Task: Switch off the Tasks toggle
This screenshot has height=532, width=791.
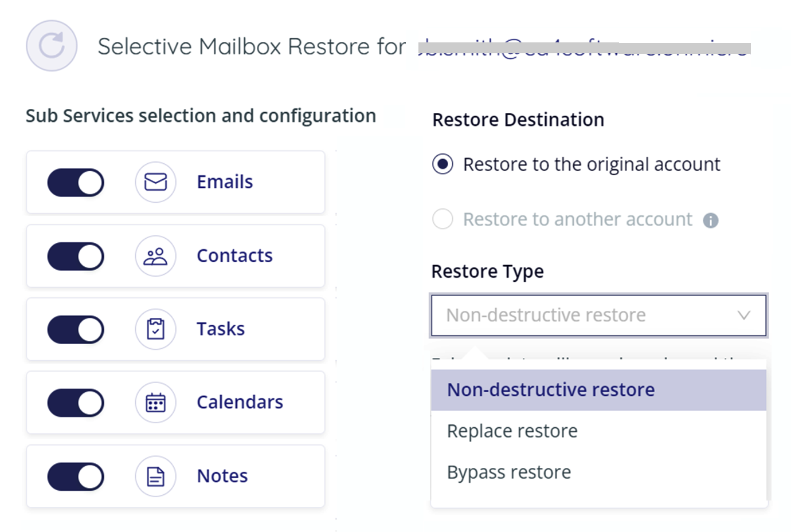Action: point(76,330)
